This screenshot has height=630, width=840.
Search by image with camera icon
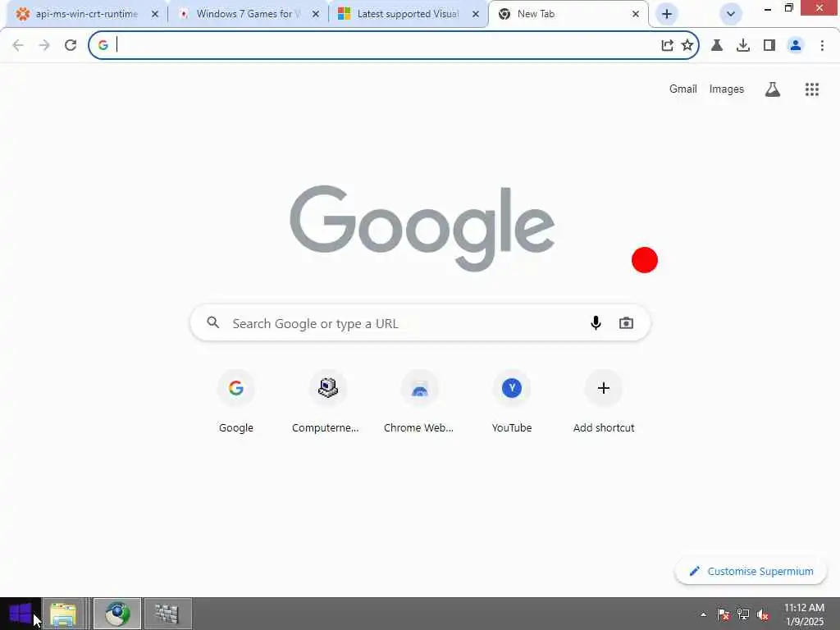coord(626,323)
